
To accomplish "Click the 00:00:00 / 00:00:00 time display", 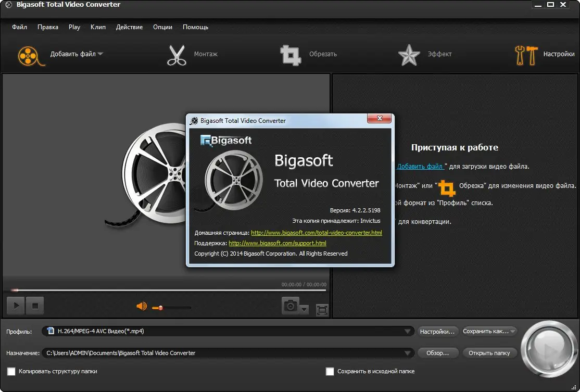I will pyautogui.click(x=304, y=284).
